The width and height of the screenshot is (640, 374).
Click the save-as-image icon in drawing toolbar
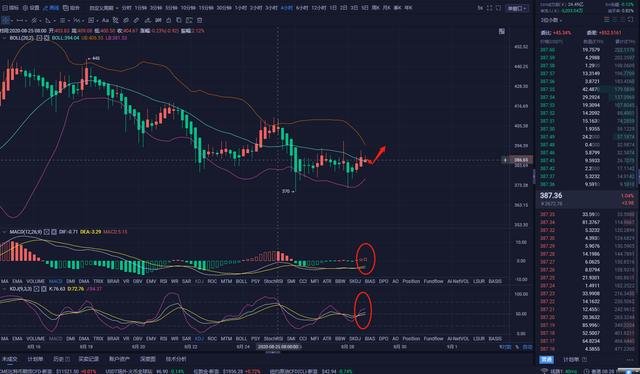pos(189,20)
